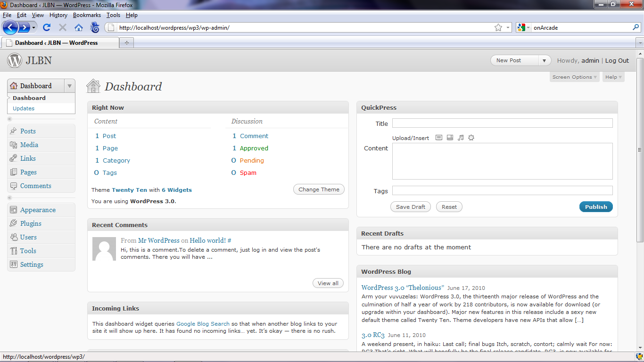The height and width of the screenshot is (362, 644).
Task: Go to the browser home page icon
Action: pos(79,28)
